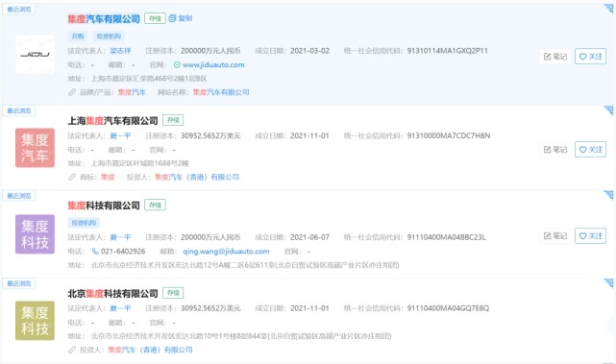Click founding date 2021-06-07

click(x=310, y=237)
